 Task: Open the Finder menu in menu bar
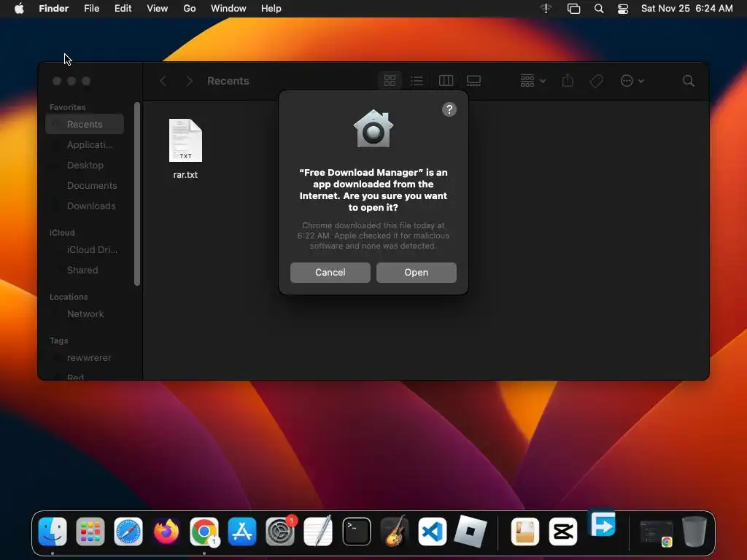(53, 9)
